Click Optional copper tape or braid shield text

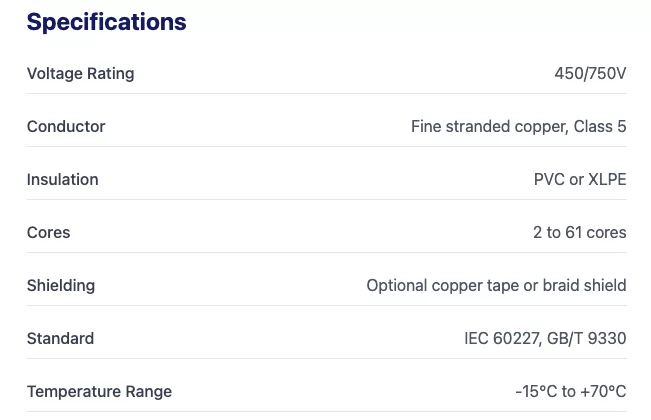coord(496,285)
